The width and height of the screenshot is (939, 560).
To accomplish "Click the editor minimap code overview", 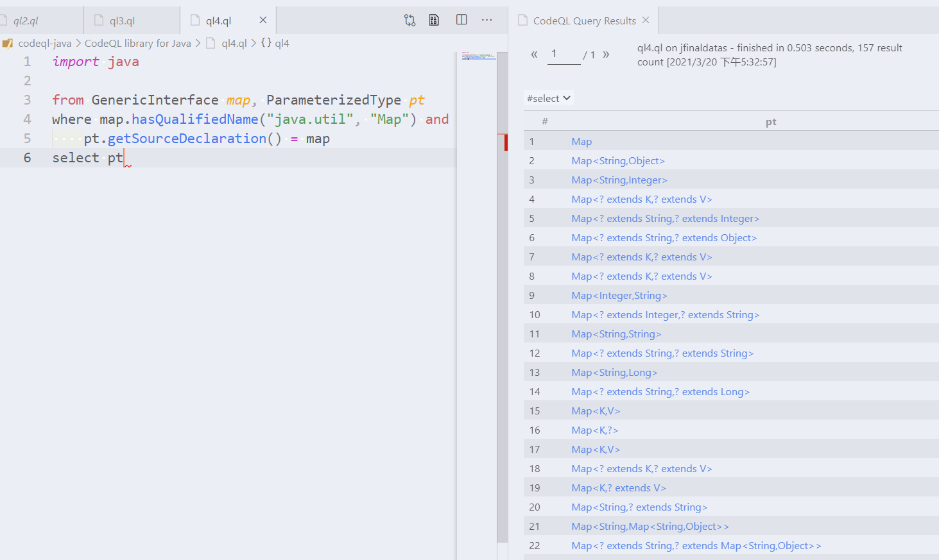I will (x=478, y=56).
